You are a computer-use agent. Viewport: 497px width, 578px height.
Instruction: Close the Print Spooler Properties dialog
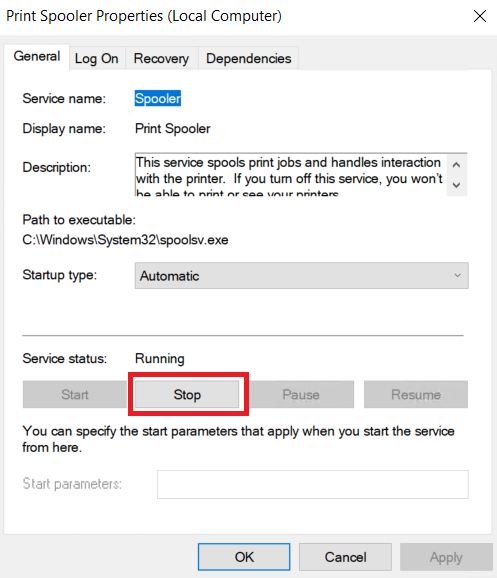[x=480, y=16]
